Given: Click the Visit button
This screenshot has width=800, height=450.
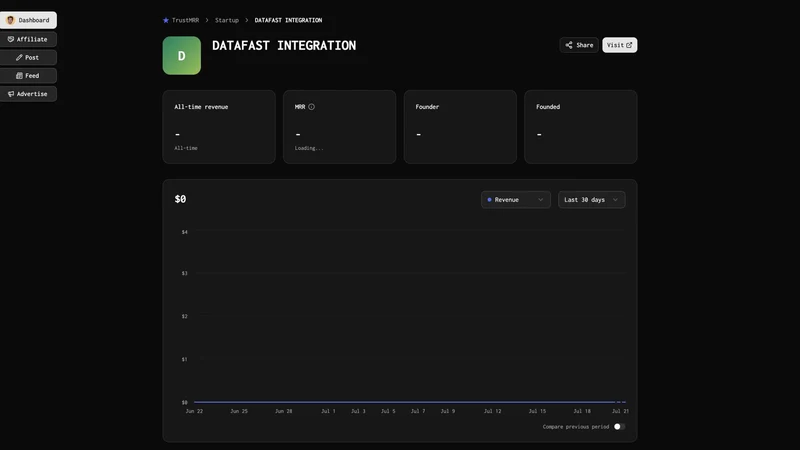Looking at the screenshot, I should point(619,45).
